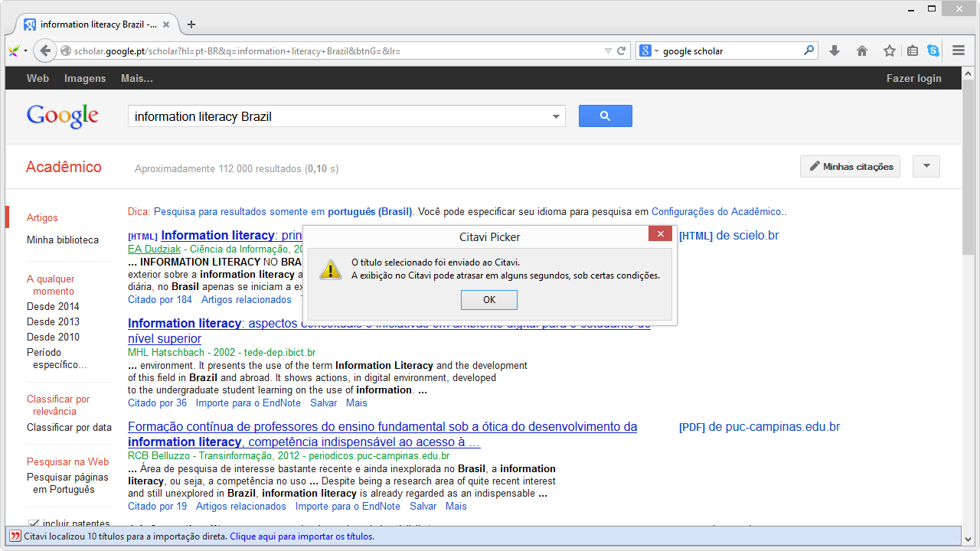Filter results Desde 2013

click(53, 321)
